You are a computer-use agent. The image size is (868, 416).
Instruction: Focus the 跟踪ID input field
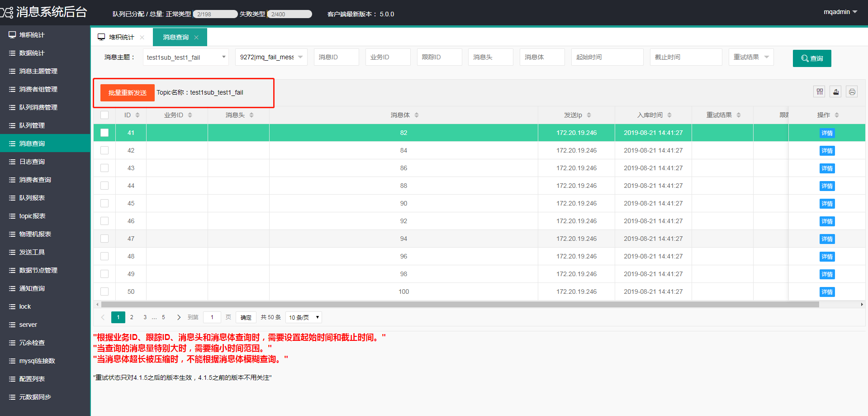440,57
